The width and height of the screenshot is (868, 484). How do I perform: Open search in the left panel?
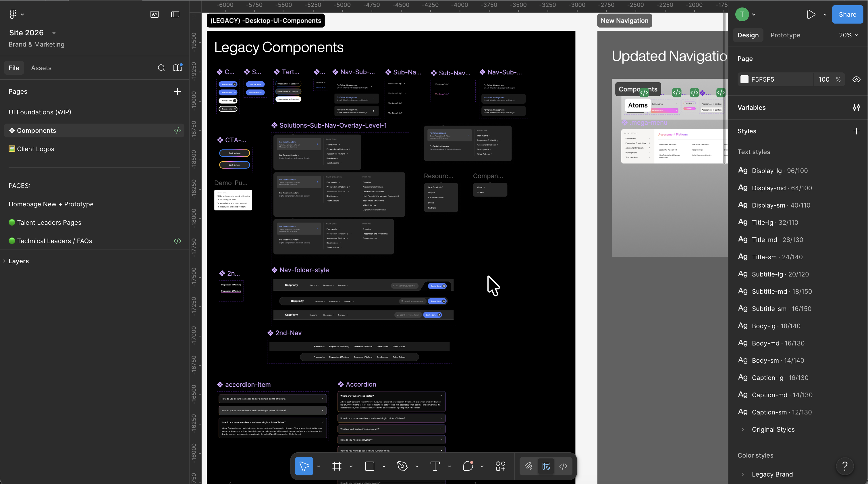pyautogui.click(x=161, y=68)
